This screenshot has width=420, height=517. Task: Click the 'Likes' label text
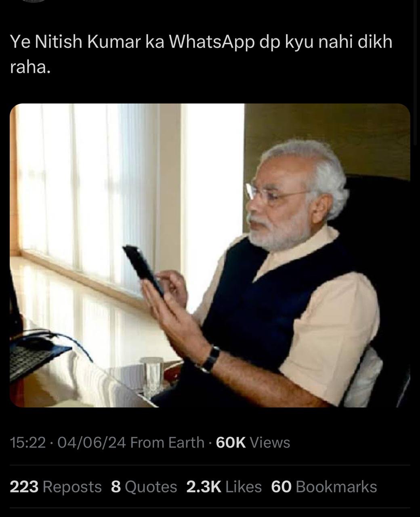pos(244,487)
